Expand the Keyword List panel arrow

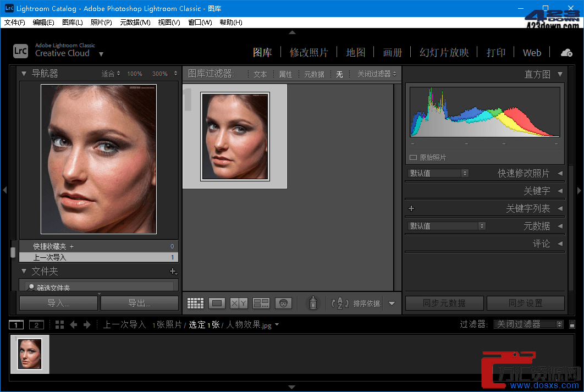[560, 208]
